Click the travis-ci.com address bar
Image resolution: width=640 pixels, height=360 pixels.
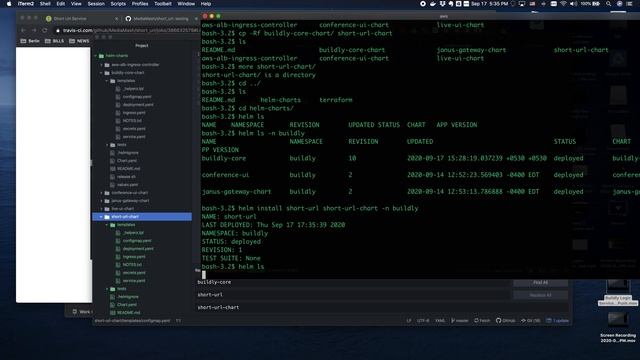pyautogui.click(x=127, y=30)
